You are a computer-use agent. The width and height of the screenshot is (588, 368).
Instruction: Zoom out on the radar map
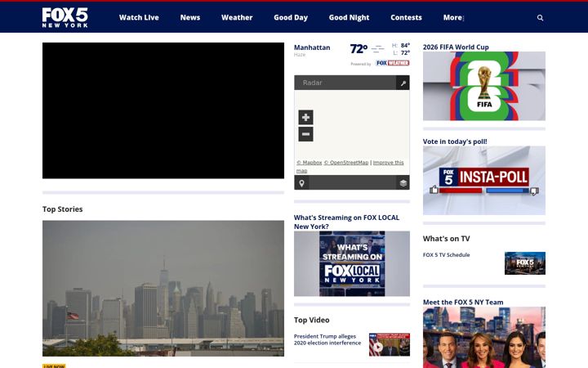pyautogui.click(x=305, y=134)
